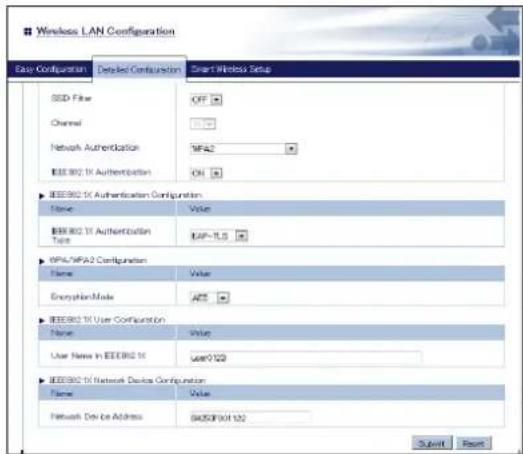Open the EAP-TLS authentication type dropdown
This screenshot has height=454, width=523.
pyautogui.click(x=219, y=236)
